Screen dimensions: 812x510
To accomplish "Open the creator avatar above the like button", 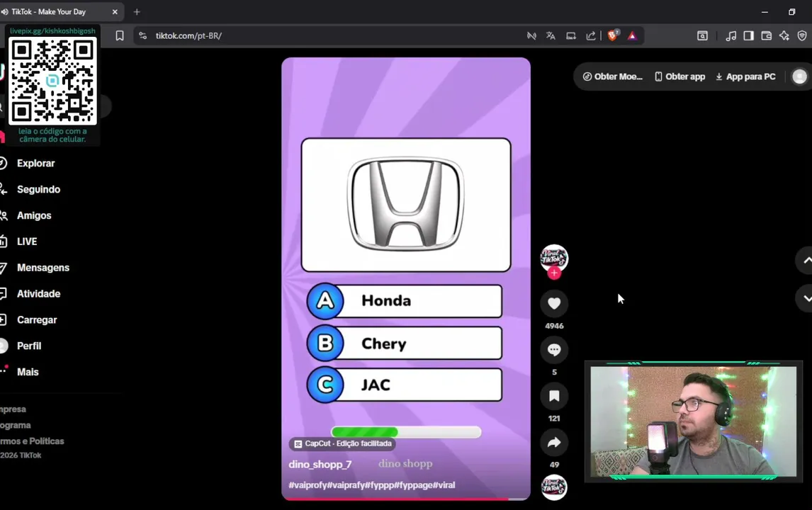I will pyautogui.click(x=554, y=258).
